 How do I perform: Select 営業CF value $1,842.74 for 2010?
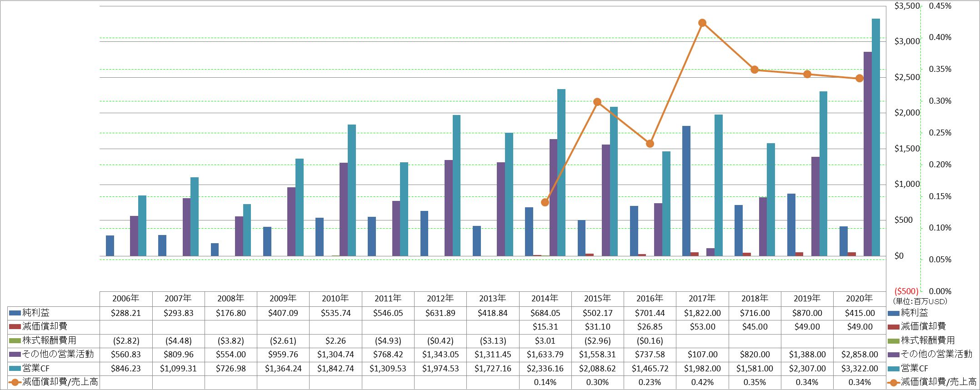335,369
